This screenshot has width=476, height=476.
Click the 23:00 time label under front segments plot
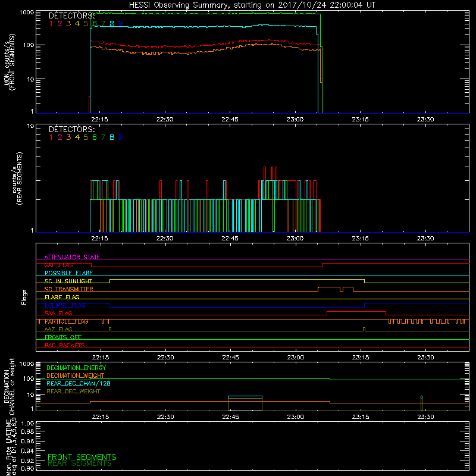[x=295, y=120]
